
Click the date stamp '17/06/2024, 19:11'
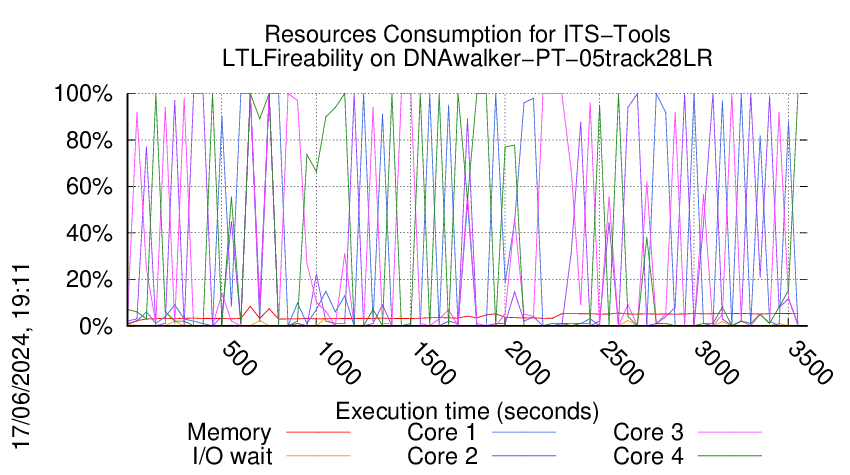[x=21, y=357]
